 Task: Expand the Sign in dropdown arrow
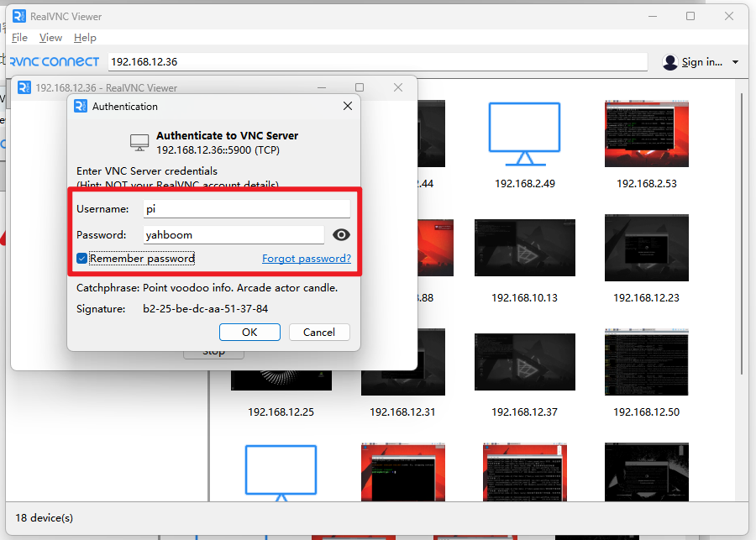click(735, 62)
